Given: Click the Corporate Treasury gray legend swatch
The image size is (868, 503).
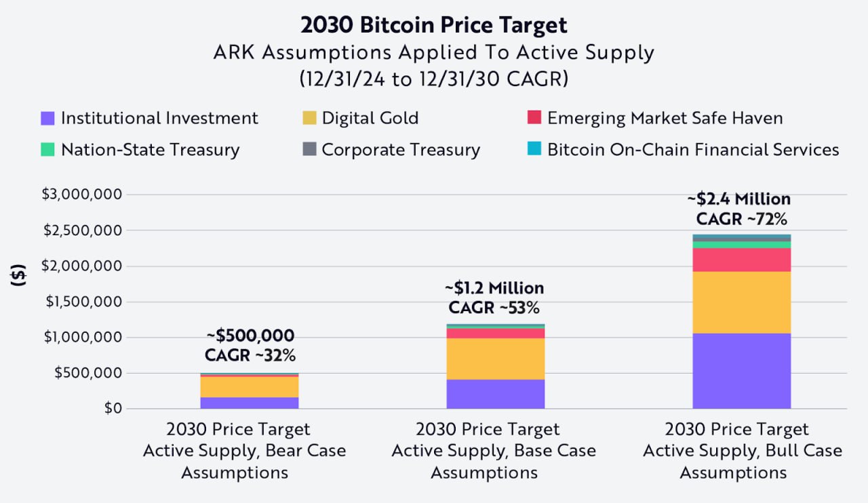Looking at the screenshot, I should pos(309,150).
